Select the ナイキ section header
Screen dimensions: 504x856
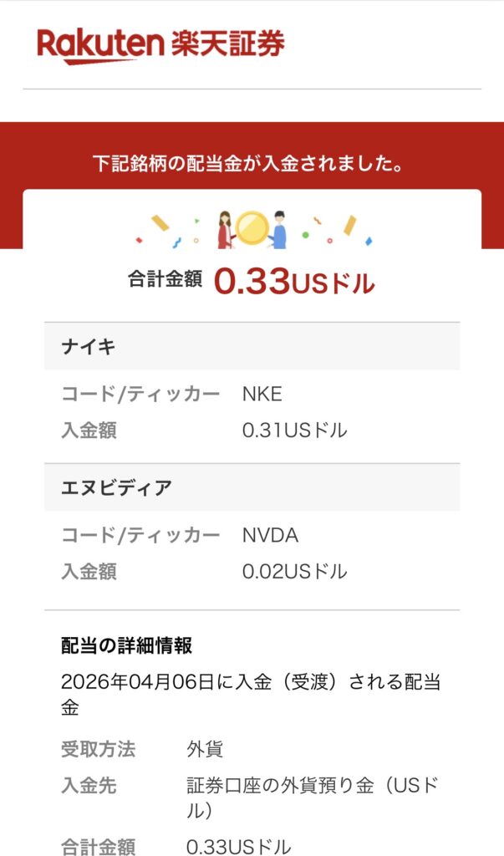(88, 347)
